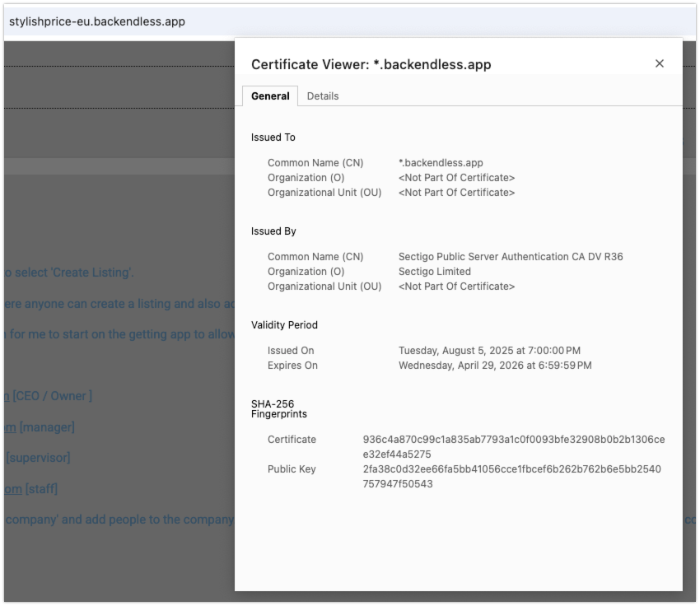Switch to the Details tab
700x606 pixels.
[322, 96]
